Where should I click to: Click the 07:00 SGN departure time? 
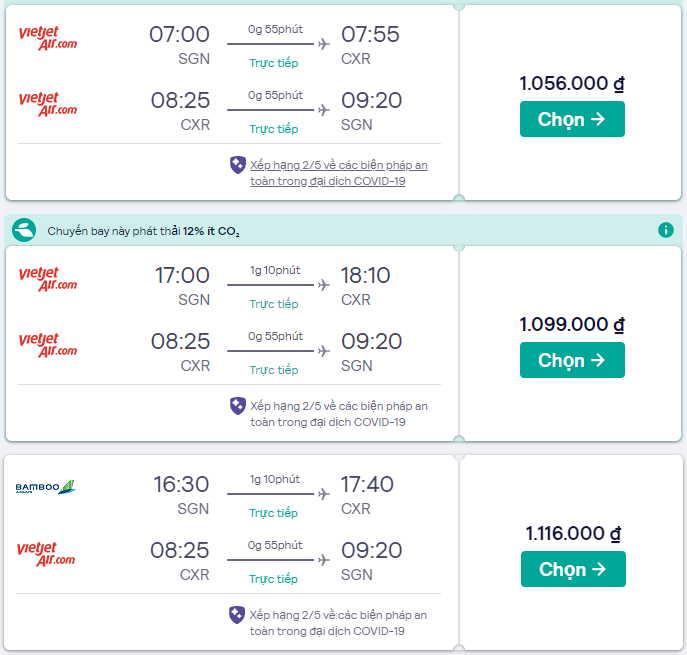coord(179,35)
